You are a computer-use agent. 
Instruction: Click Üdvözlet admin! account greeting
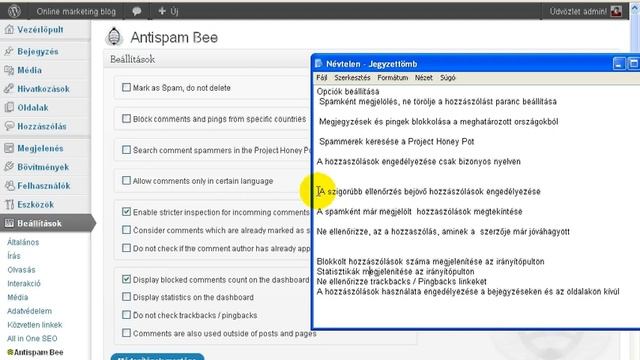(578, 11)
